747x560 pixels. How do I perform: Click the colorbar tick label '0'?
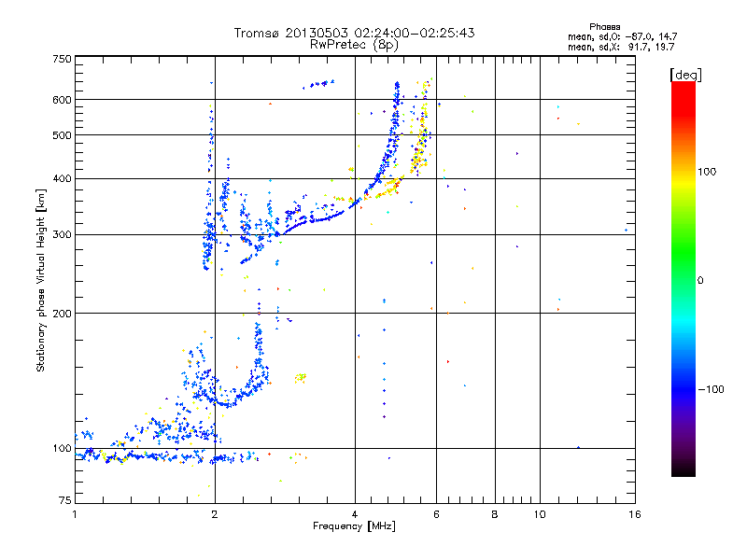click(x=699, y=280)
